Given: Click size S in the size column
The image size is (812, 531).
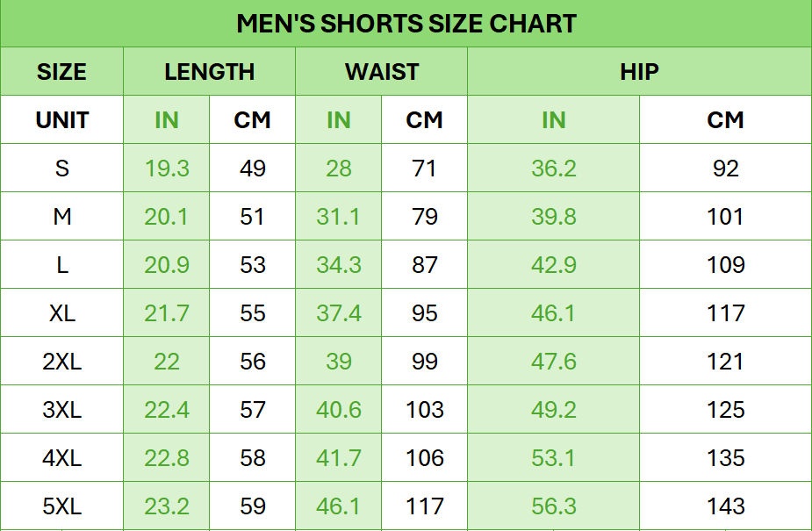Looking at the screenshot, I should pos(61,169).
